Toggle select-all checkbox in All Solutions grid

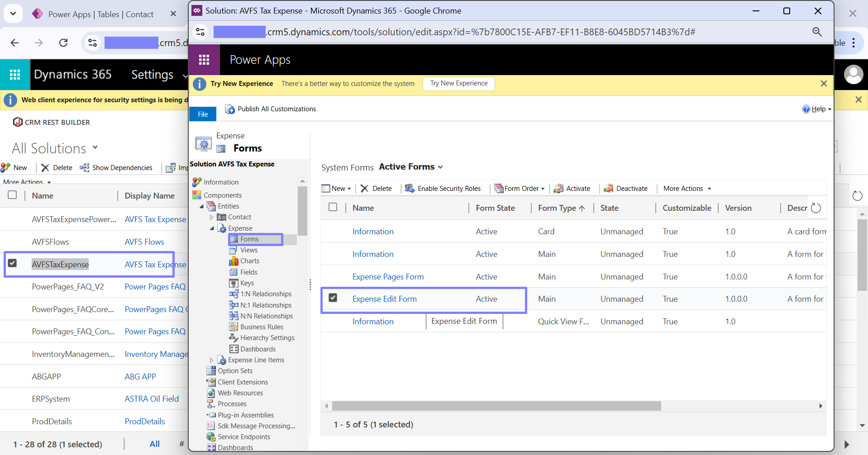12,195
